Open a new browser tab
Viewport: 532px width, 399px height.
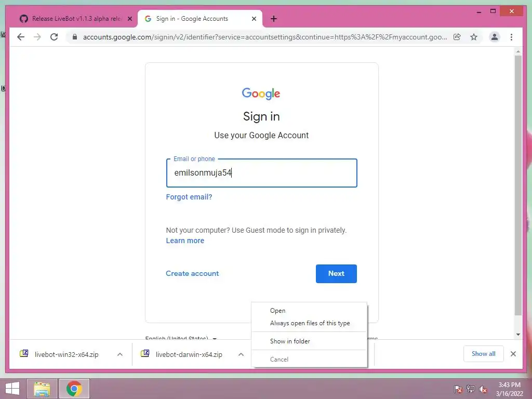pyautogui.click(x=273, y=19)
